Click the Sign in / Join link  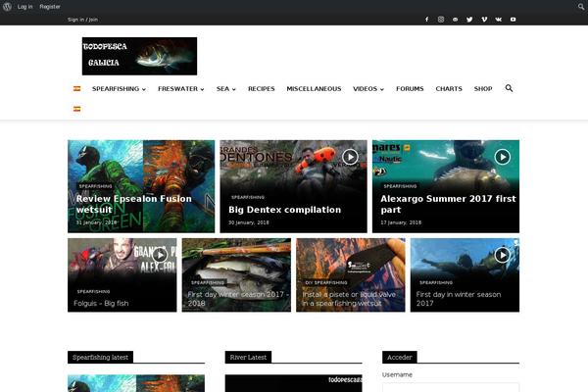click(x=83, y=20)
